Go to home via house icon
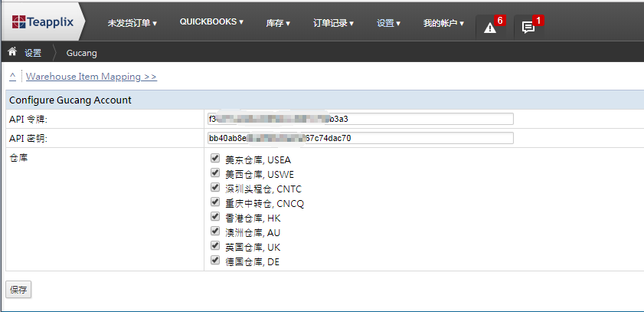 [12, 51]
